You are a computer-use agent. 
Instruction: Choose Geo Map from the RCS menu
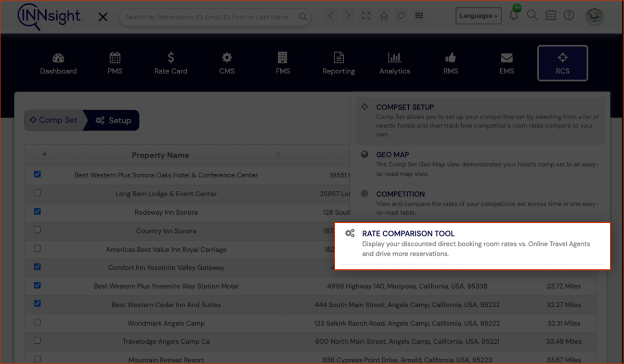(480, 164)
